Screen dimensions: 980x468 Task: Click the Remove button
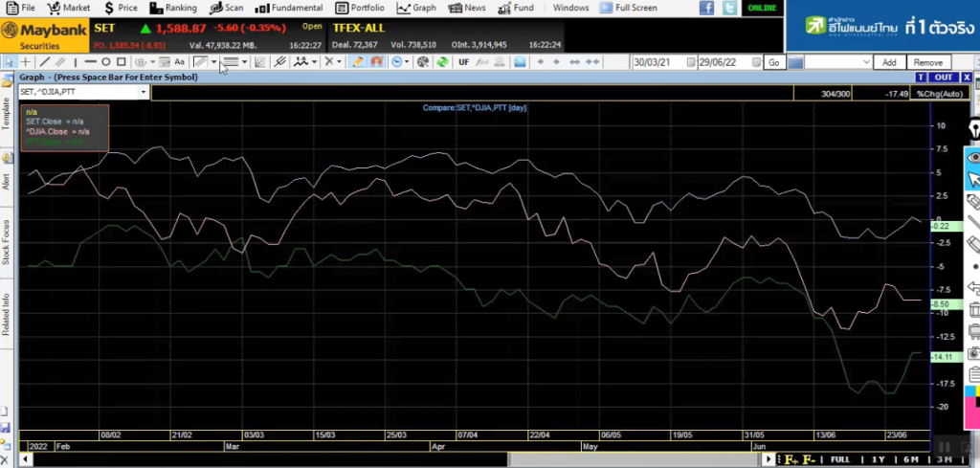[x=928, y=62]
